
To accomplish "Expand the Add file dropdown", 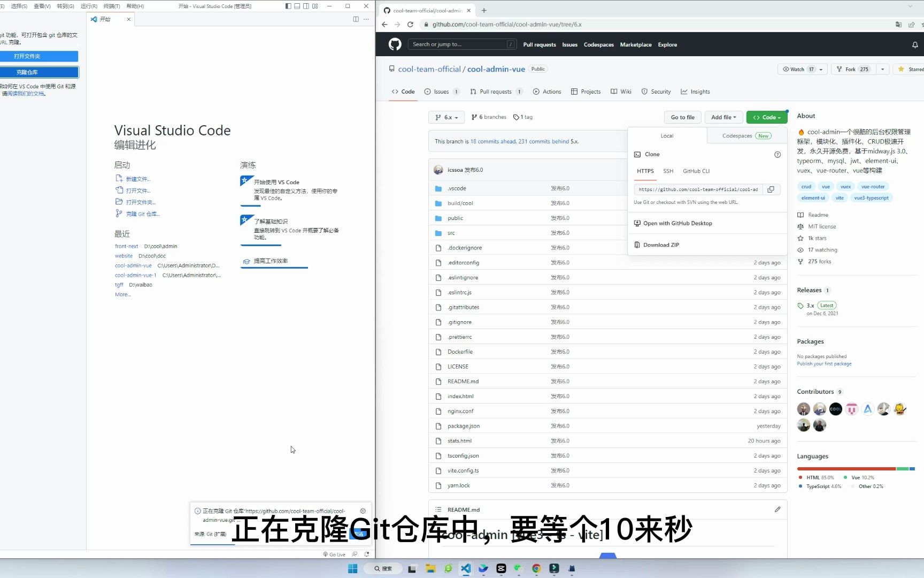I will pyautogui.click(x=723, y=117).
